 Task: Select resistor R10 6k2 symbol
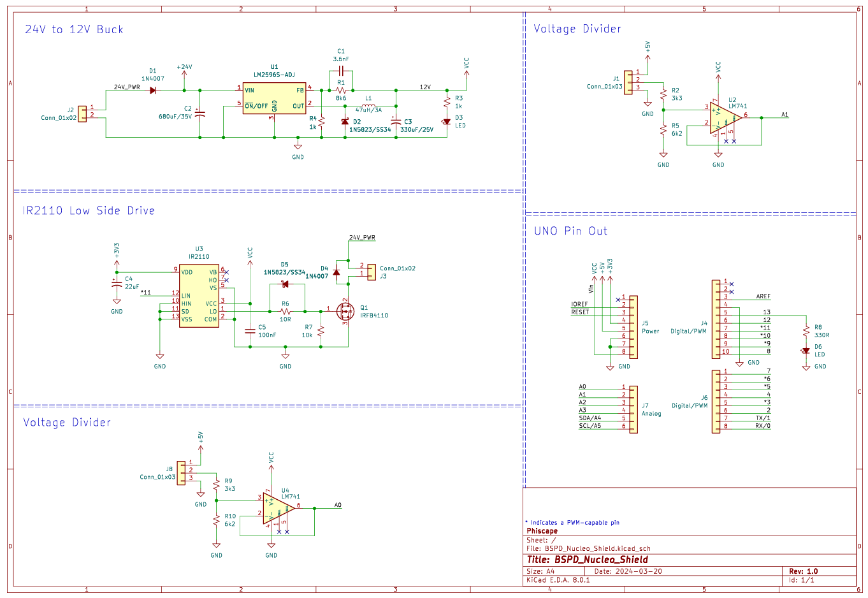(217, 520)
